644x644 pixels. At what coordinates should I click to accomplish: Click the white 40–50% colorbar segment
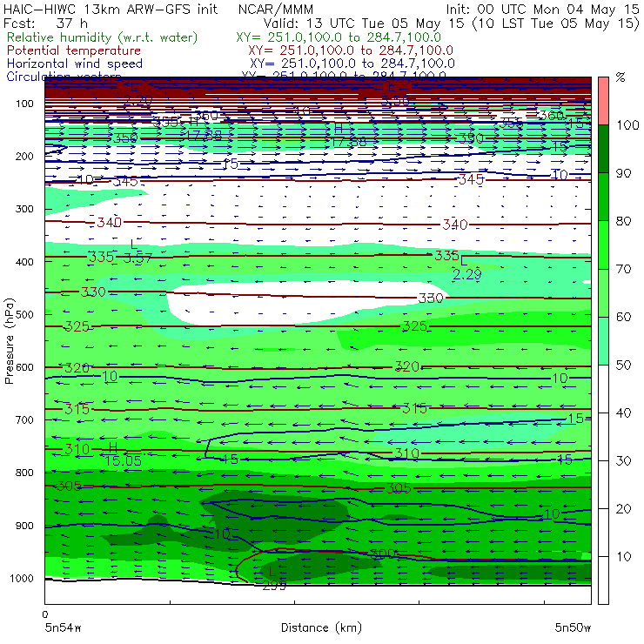pos(603,389)
